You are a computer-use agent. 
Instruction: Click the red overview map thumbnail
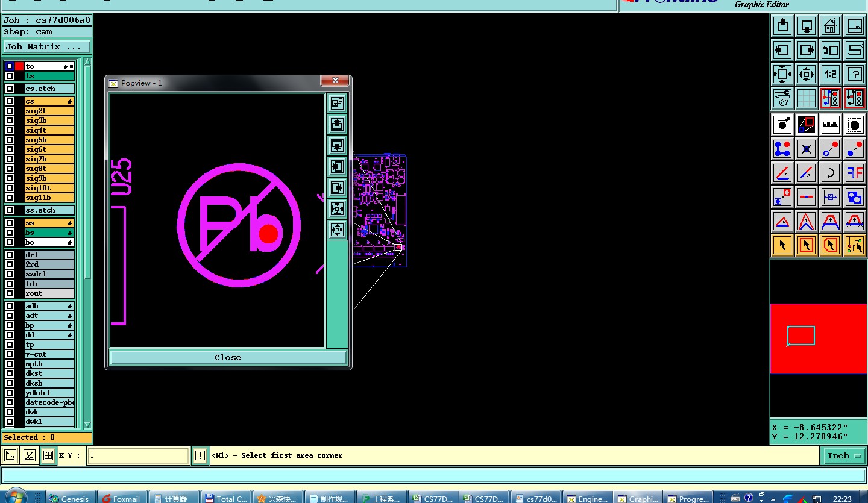click(x=819, y=339)
